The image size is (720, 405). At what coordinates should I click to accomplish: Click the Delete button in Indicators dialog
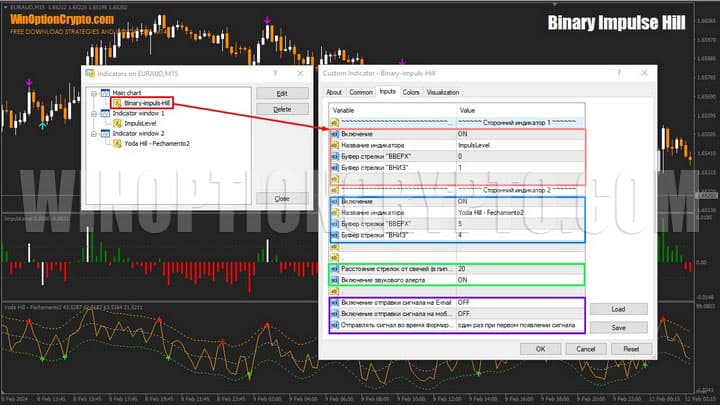pos(282,109)
